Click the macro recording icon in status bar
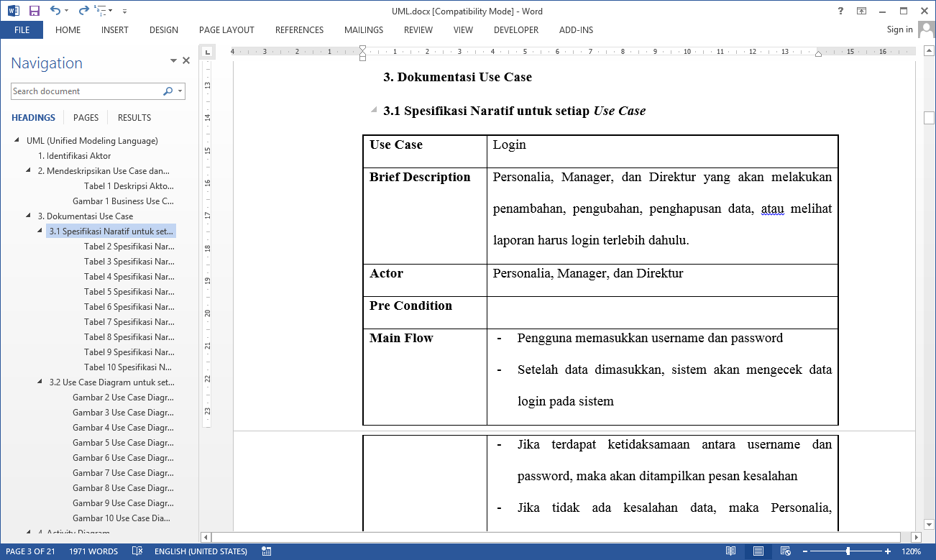 [x=267, y=551]
